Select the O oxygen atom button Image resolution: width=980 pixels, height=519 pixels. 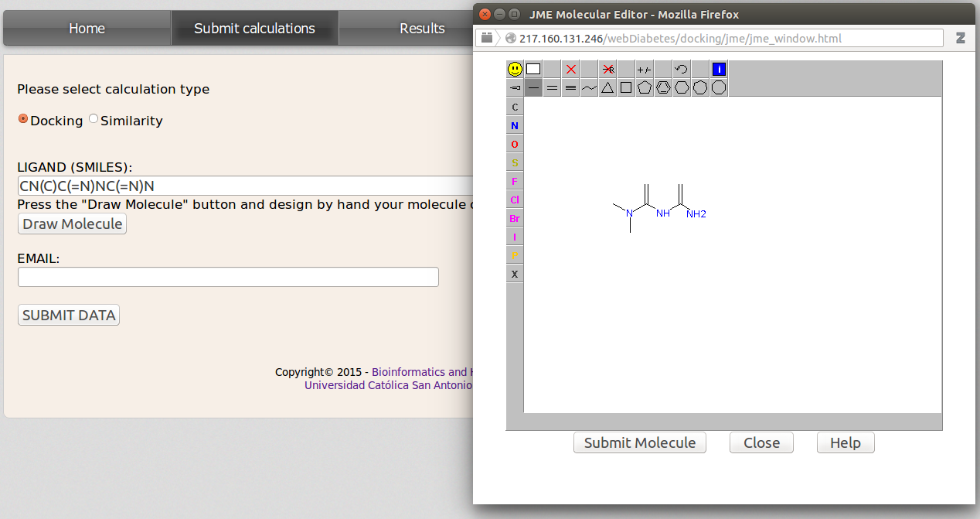[x=515, y=144]
